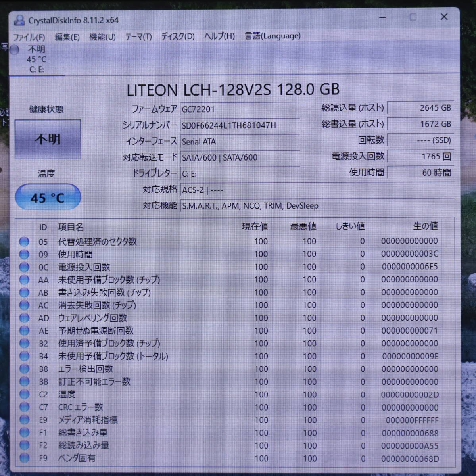Click raw value 00000000003C in 使用時間 row
Viewport: 476px width, 476px height.
click(410, 254)
